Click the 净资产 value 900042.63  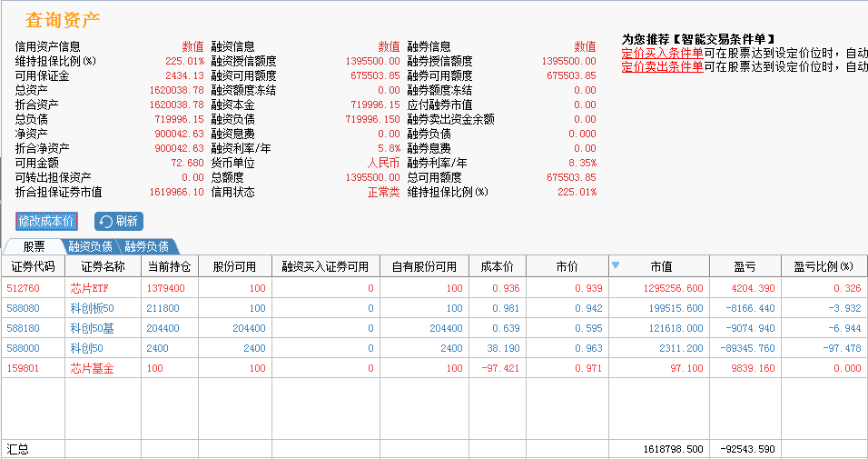pos(180,134)
